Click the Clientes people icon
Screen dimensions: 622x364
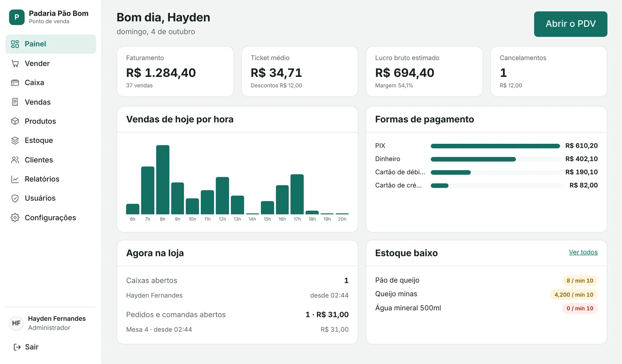pyautogui.click(x=15, y=160)
